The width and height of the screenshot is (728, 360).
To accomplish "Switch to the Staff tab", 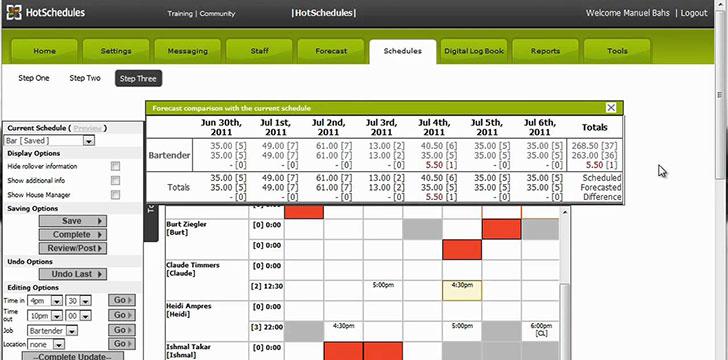I will [259, 51].
